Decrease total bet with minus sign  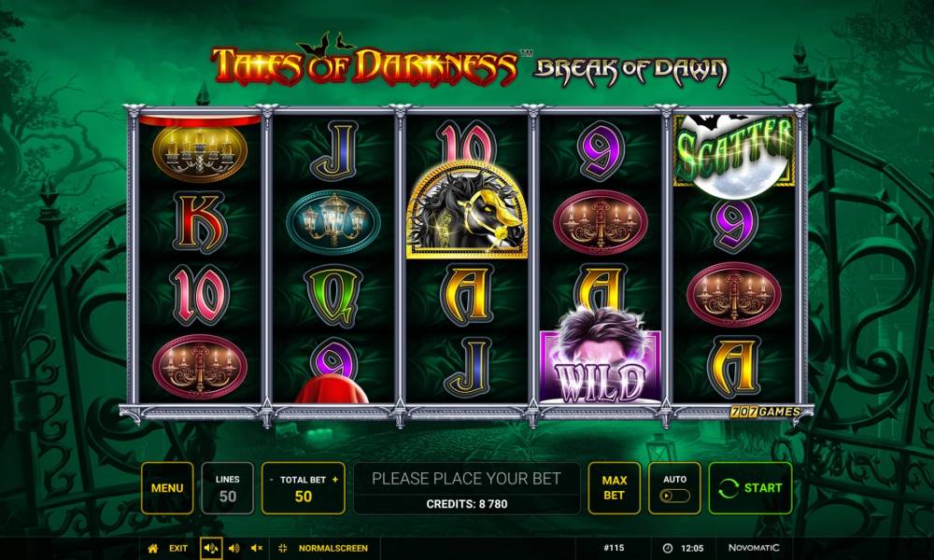pos(272,479)
